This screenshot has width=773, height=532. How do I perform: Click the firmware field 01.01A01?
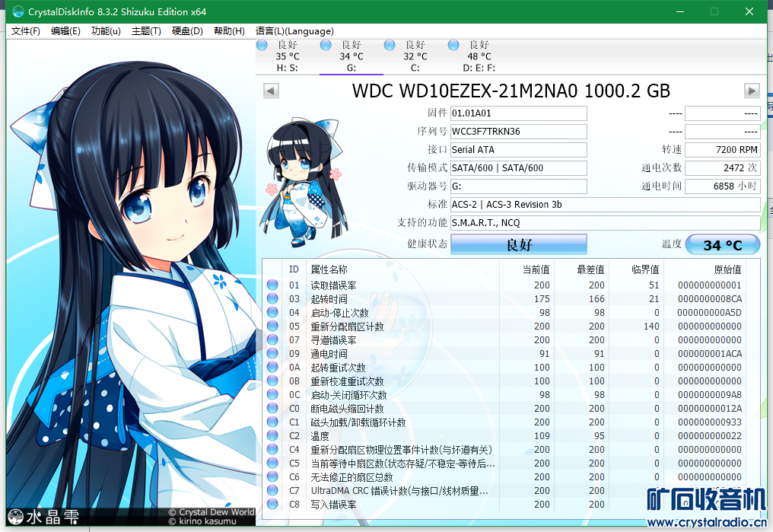(x=519, y=113)
